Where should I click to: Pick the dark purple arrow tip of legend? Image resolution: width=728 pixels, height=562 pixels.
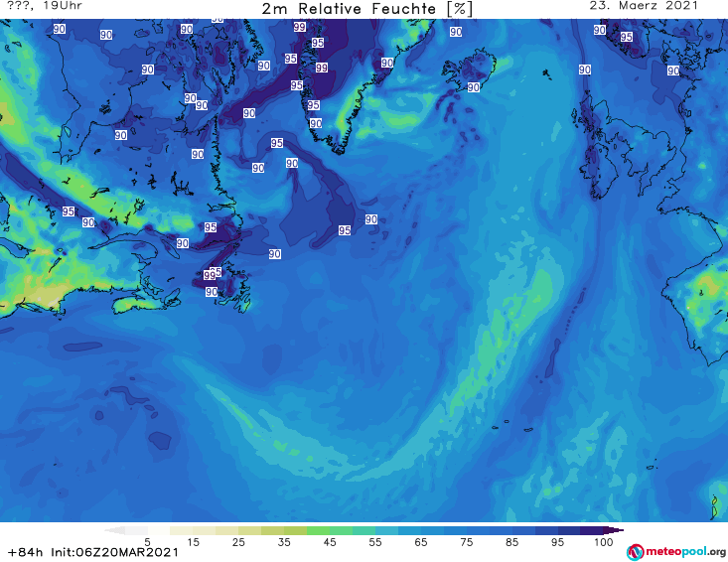click(x=614, y=530)
